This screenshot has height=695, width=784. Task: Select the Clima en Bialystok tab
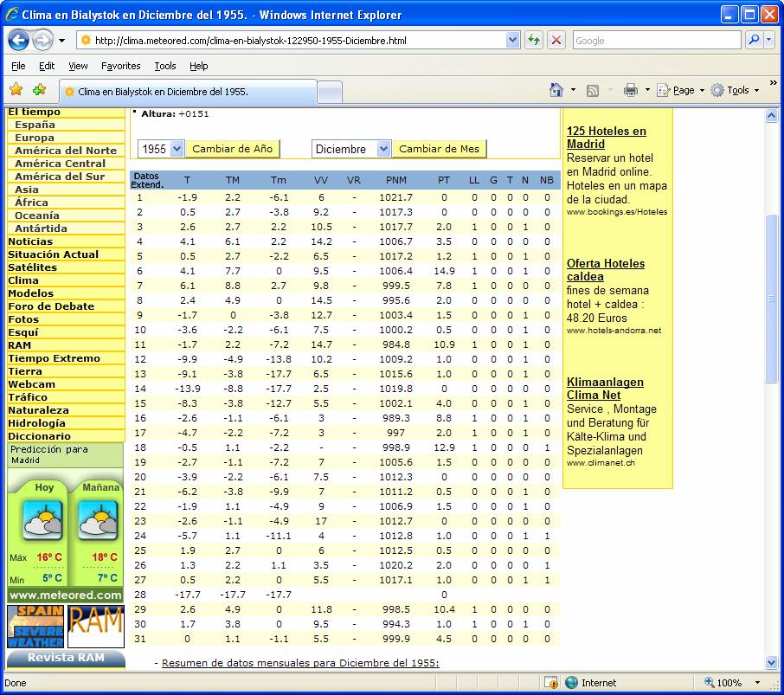(188, 92)
